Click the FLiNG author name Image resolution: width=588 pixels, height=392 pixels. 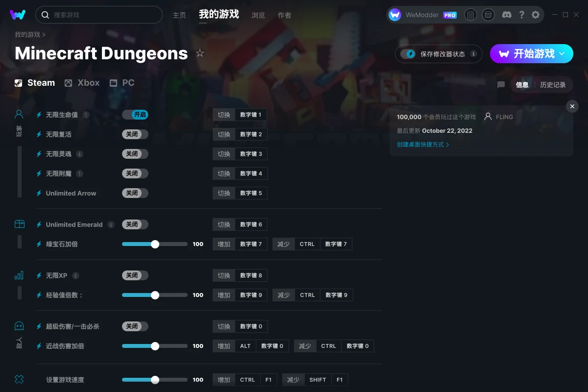(x=504, y=117)
